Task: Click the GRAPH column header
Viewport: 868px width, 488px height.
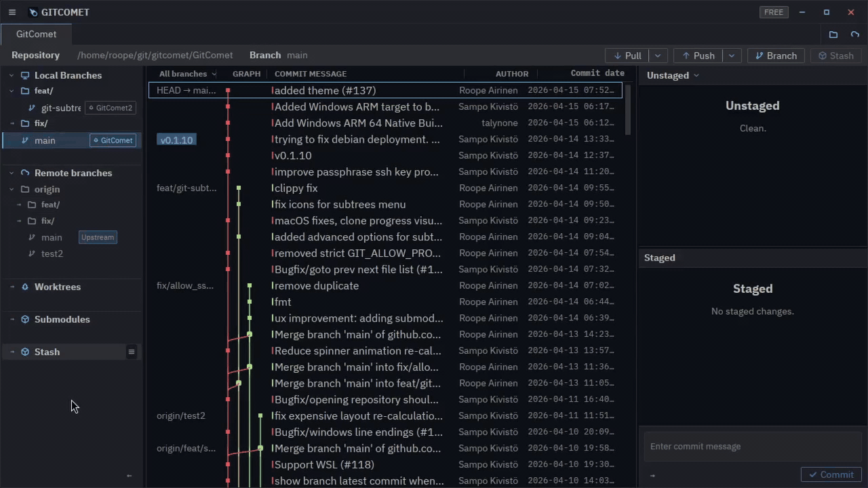Action: point(246,74)
